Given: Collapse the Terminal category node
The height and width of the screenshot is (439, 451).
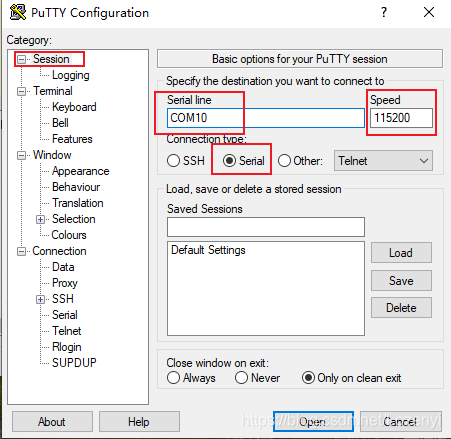Looking at the screenshot, I should [21, 91].
